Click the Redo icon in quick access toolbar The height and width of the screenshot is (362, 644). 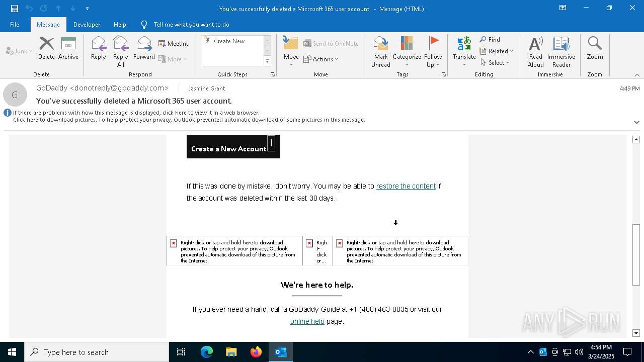44,9
